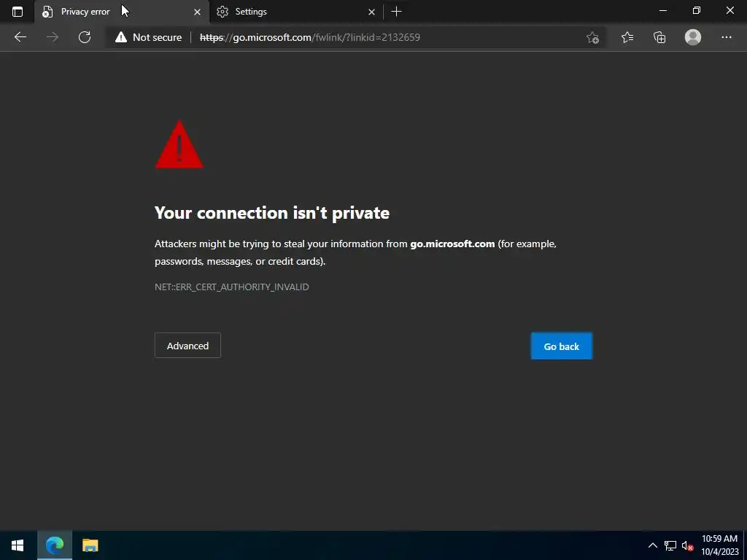Close the Settings tab
Screen dimensions: 747x560
pos(371,12)
